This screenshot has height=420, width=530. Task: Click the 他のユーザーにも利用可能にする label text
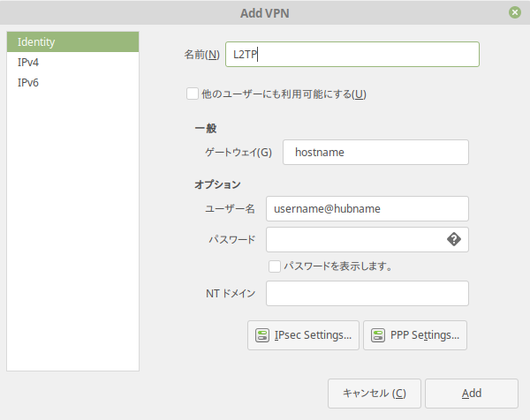(x=284, y=94)
